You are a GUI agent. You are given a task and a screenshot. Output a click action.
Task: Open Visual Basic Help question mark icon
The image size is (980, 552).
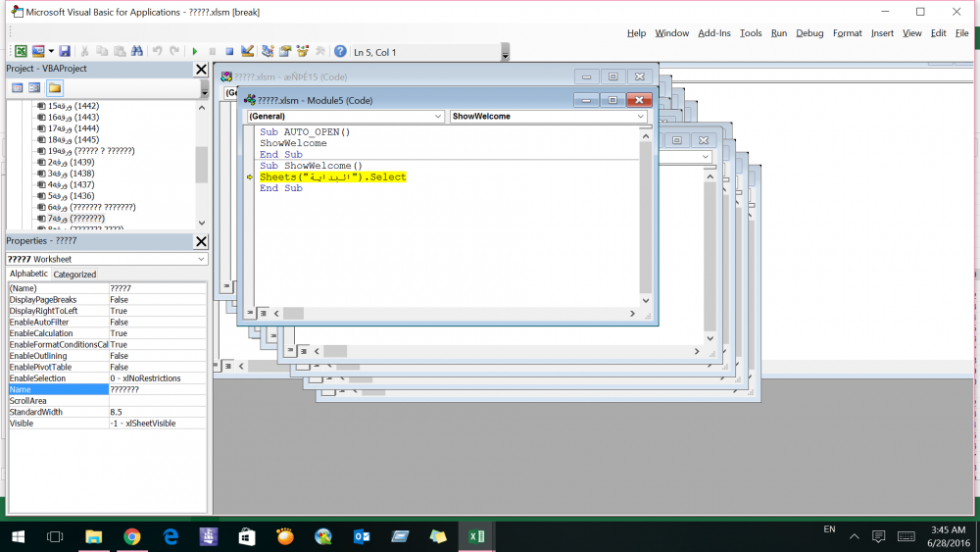(x=340, y=51)
